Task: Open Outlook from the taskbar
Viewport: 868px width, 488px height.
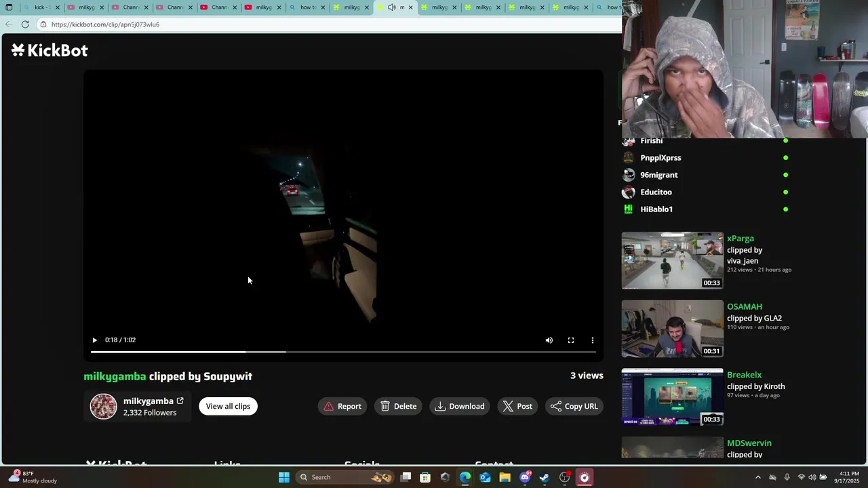Action: click(x=485, y=477)
